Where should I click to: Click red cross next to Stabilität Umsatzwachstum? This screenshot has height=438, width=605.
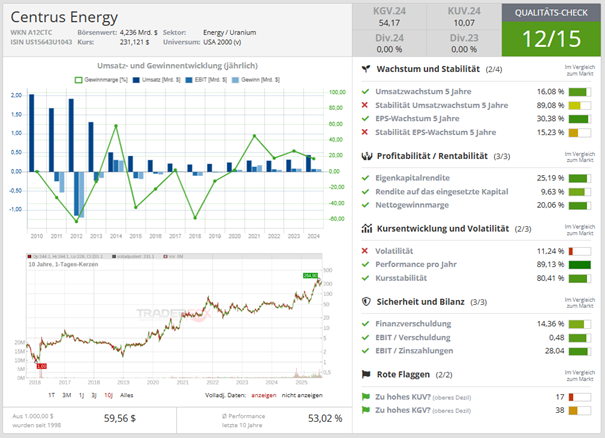click(365, 105)
